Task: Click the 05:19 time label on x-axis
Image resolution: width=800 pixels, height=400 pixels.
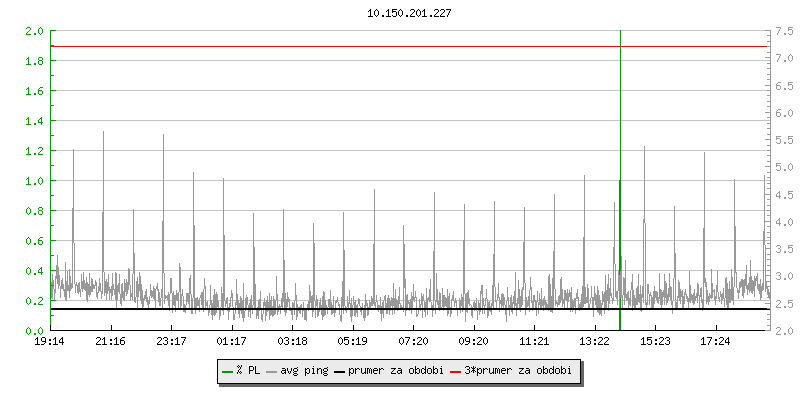Action: click(x=352, y=342)
